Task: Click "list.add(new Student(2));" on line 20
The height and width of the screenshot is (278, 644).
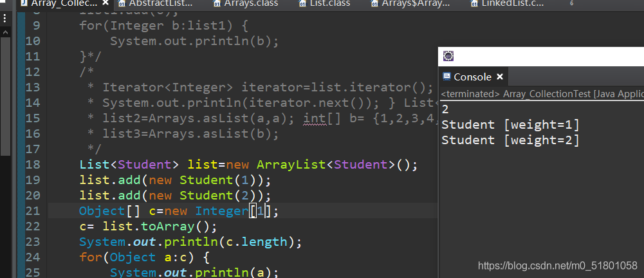Action: [x=176, y=196]
